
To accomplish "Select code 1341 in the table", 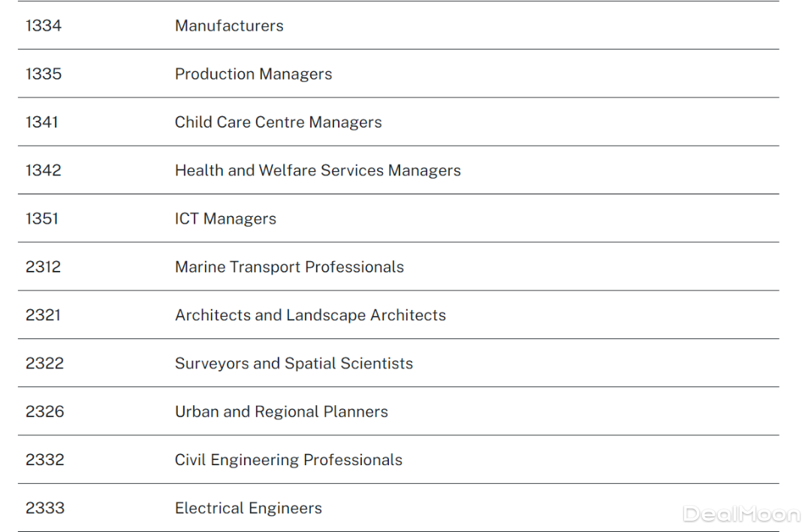I will coord(42,122).
